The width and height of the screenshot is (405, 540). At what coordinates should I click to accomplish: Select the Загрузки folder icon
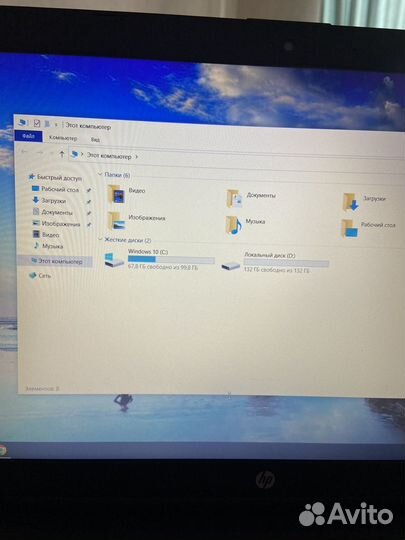pyautogui.click(x=350, y=202)
